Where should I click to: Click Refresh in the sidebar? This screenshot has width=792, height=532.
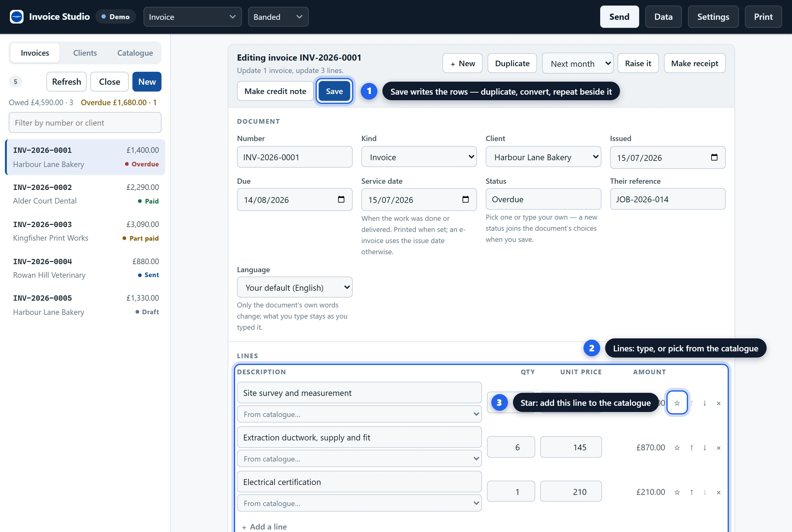[x=67, y=81]
